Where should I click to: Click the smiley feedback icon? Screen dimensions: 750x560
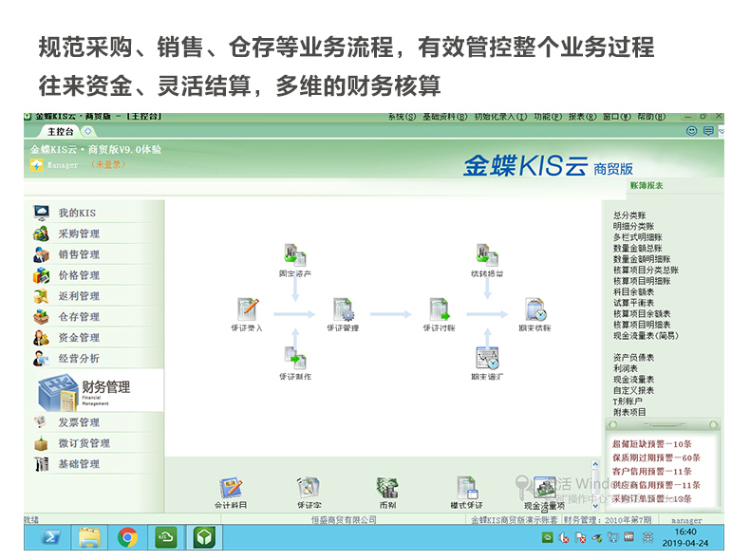(691, 131)
